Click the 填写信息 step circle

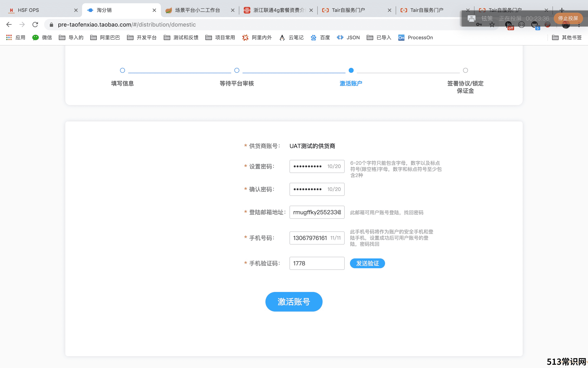(122, 70)
